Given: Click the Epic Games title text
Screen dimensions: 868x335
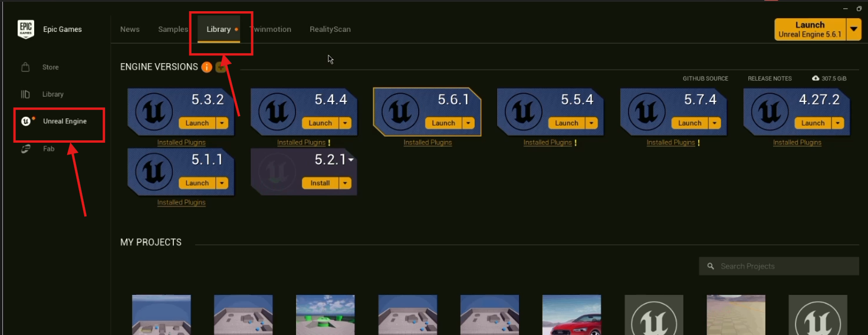Looking at the screenshot, I should pos(63,29).
